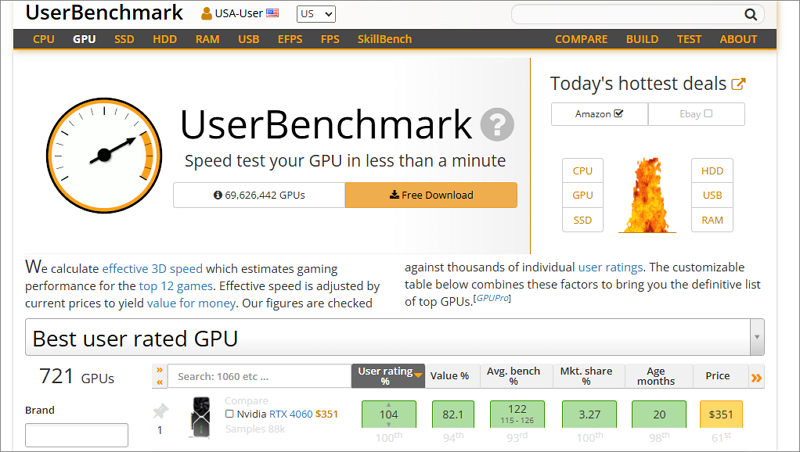Go to SkillBench in navigation
This screenshot has height=452, width=800.
click(x=384, y=39)
